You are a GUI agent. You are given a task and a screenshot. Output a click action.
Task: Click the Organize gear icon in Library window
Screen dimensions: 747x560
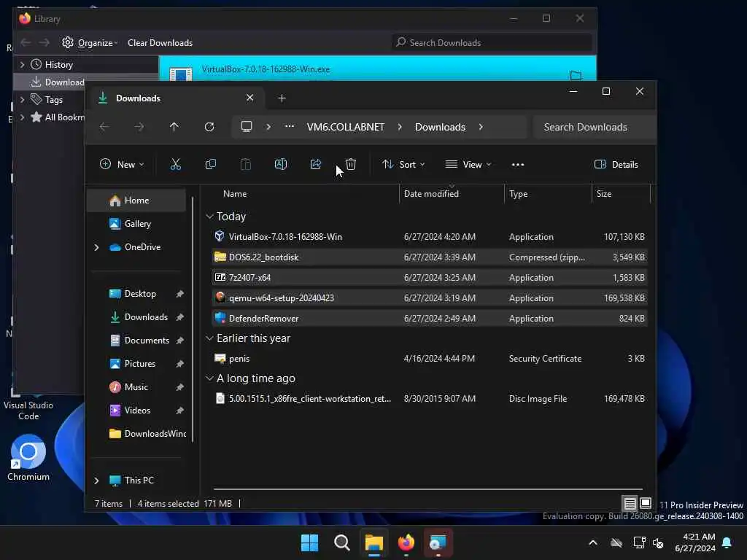pos(68,42)
